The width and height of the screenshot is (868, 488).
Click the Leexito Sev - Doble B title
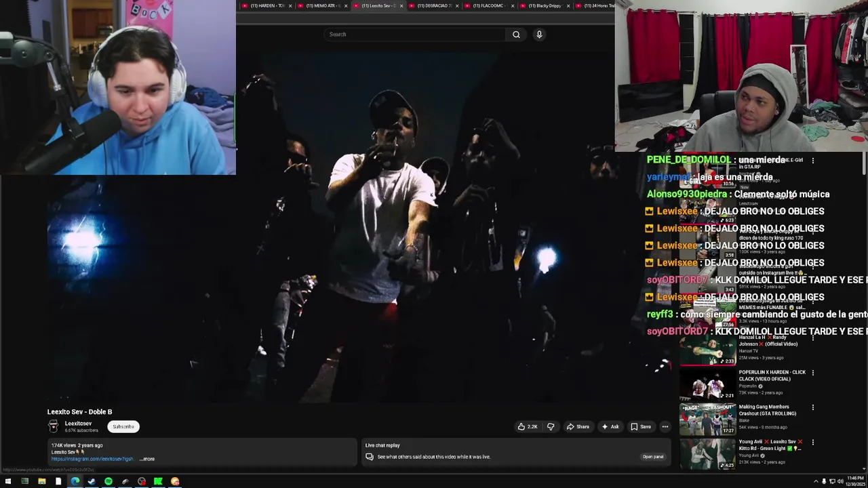tap(79, 411)
